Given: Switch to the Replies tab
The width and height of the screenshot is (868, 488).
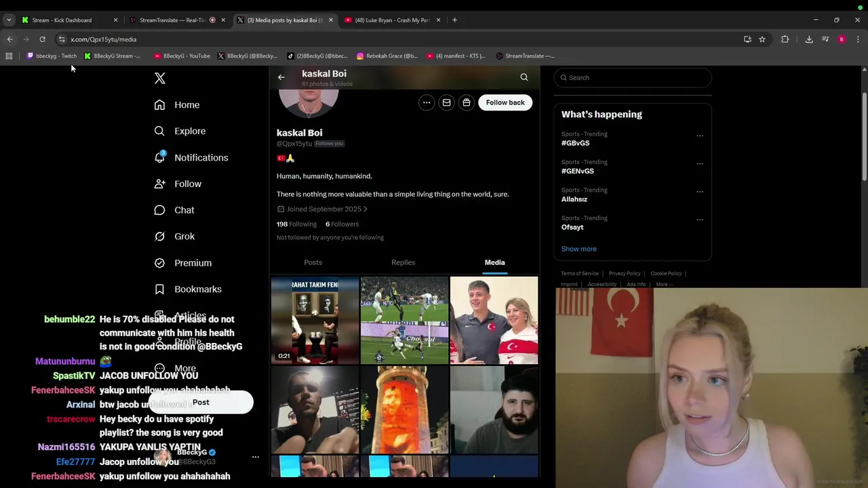Looking at the screenshot, I should click(x=403, y=262).
